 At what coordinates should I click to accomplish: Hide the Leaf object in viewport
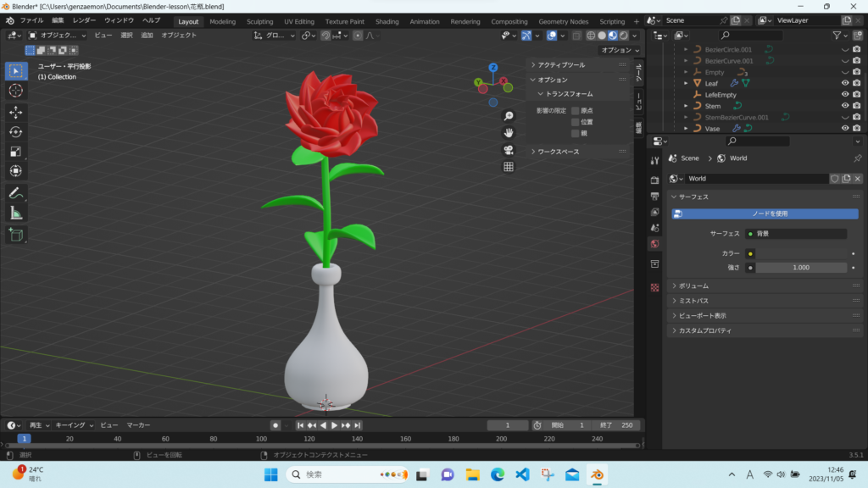pos(845,83)
